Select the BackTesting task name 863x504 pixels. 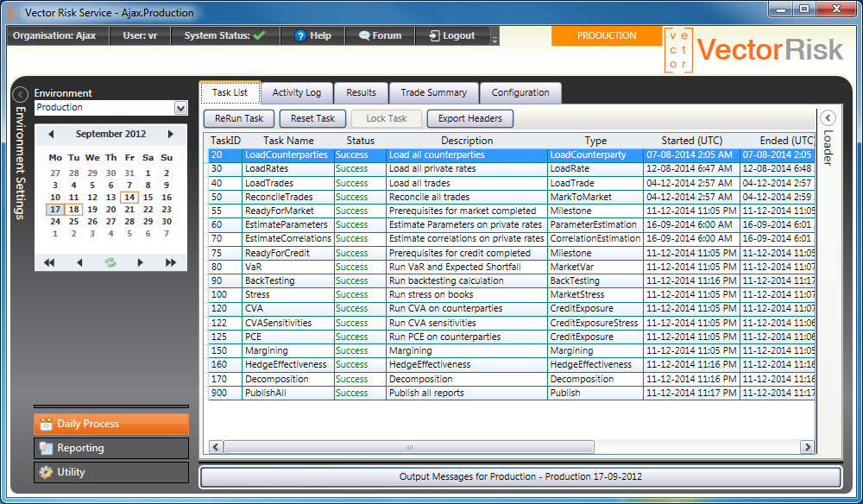point(269,280)
